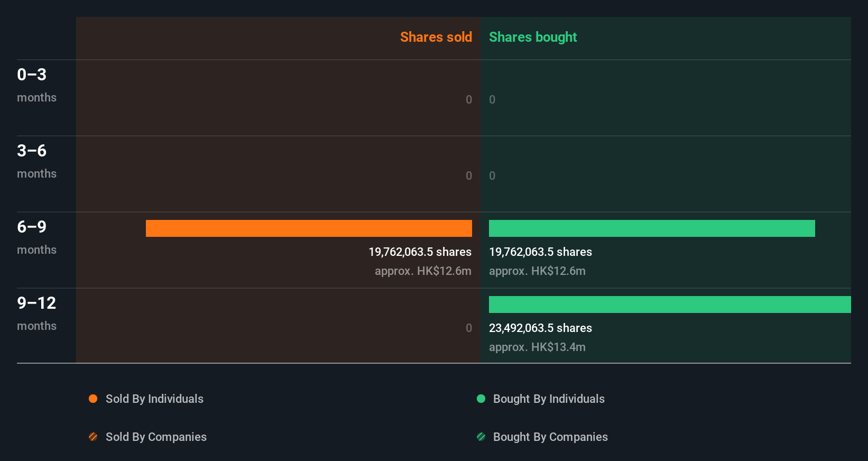Screen dimensions: 868x461
Task: Click the striped Sold By Companies legend icon
Action: point(93,437)
